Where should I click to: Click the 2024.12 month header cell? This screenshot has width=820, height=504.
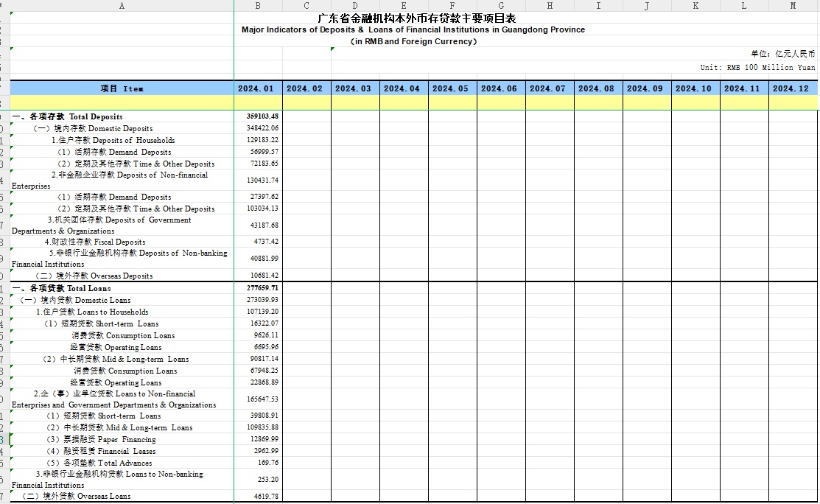[793, 88]
